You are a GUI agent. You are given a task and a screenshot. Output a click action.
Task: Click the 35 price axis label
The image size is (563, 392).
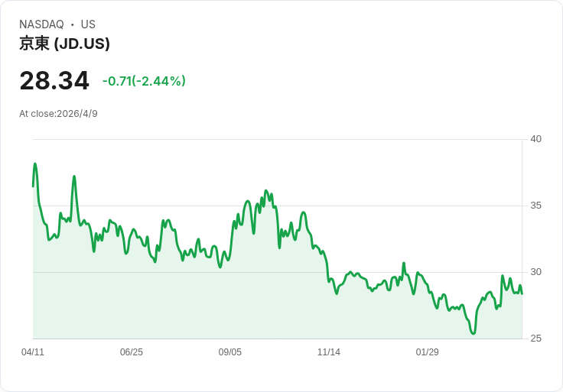pyautogui.click(x=535, y=206)
